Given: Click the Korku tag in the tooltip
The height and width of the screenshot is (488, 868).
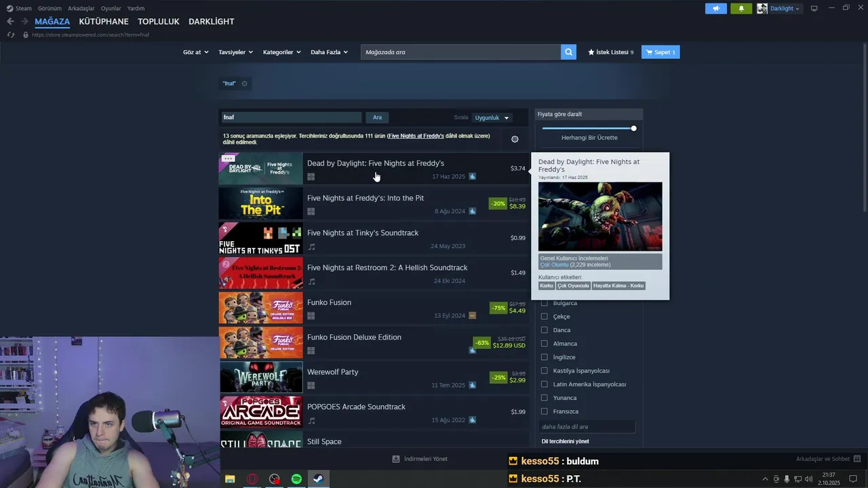Looking at the screenshot, I should point(547,286).
